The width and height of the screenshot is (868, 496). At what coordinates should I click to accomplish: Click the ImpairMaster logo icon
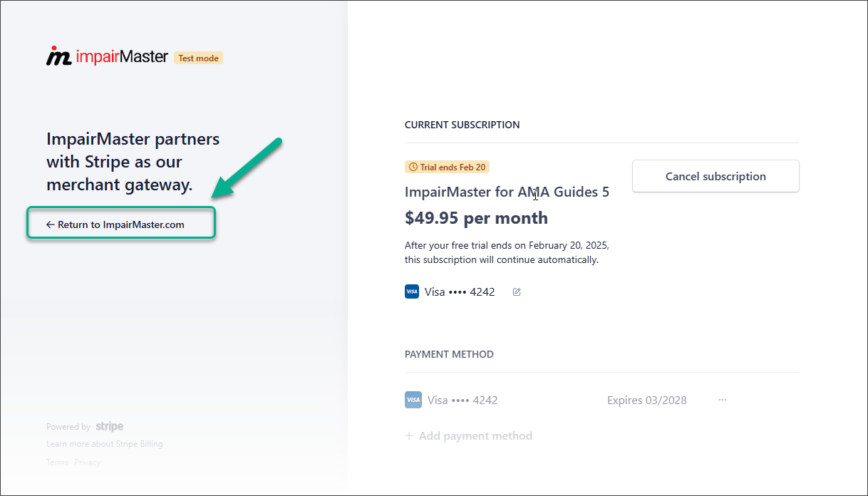pyautogui.click(x=59, y=56)
